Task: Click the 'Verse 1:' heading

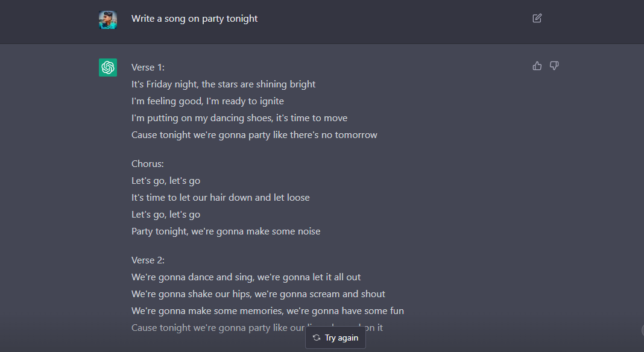Action: click(x=148, y=68)
